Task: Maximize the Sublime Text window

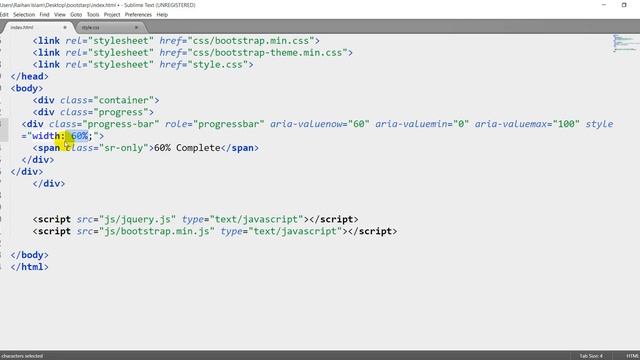Action: 624,5
